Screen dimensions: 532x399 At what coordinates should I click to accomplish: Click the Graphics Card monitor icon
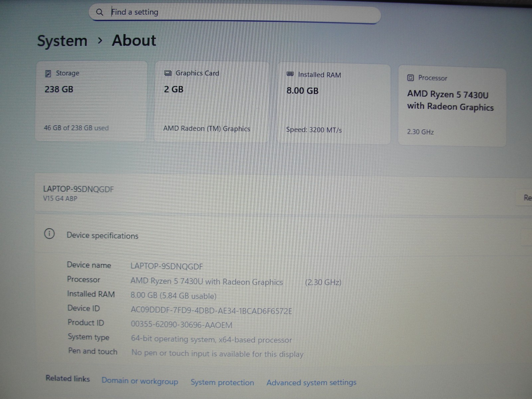pyautogui.click(x=168, y=73)
